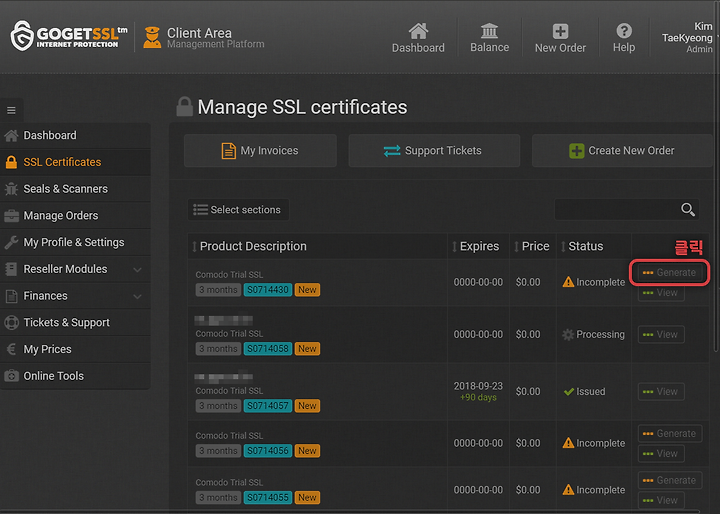Open Kim TaeKyeong account menu
Screen dimensions: 720x514
coord(688,37)
